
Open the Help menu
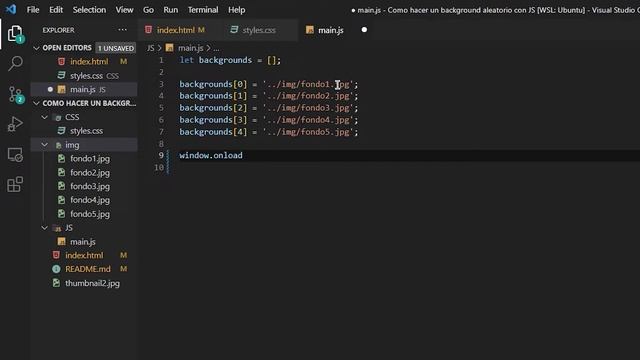[236, 9]
